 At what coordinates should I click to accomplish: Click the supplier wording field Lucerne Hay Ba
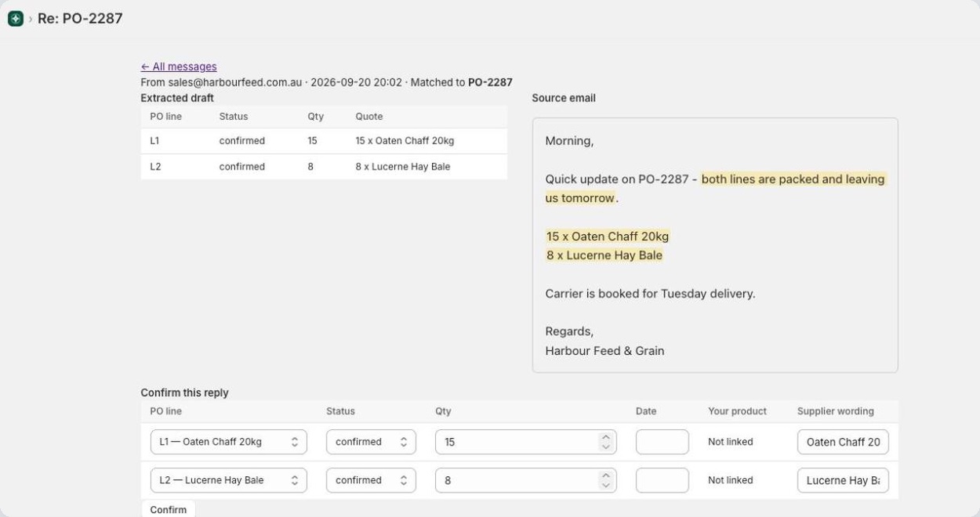(843, 480)
